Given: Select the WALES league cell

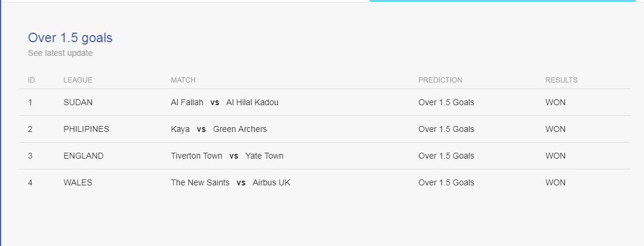Looking at the screenshot, I should (x=78, y=182).
